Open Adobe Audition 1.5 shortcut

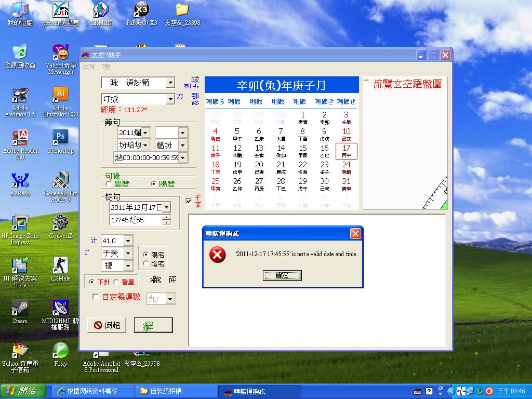(20, 102)
